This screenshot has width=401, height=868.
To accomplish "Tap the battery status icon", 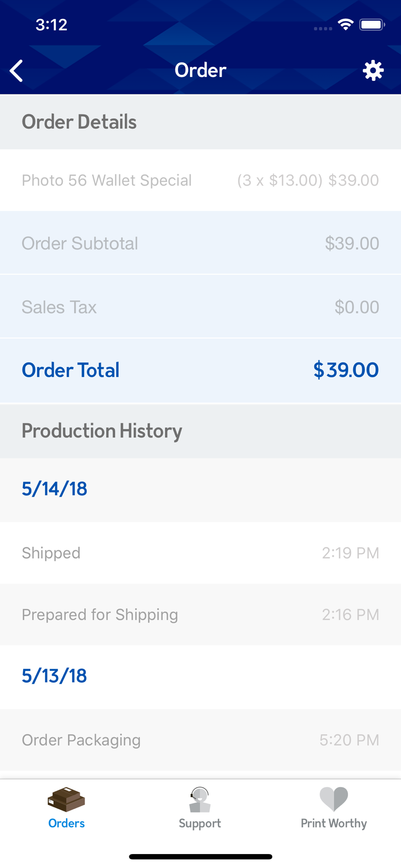I will pyautogui.click(x=372, y=25).
